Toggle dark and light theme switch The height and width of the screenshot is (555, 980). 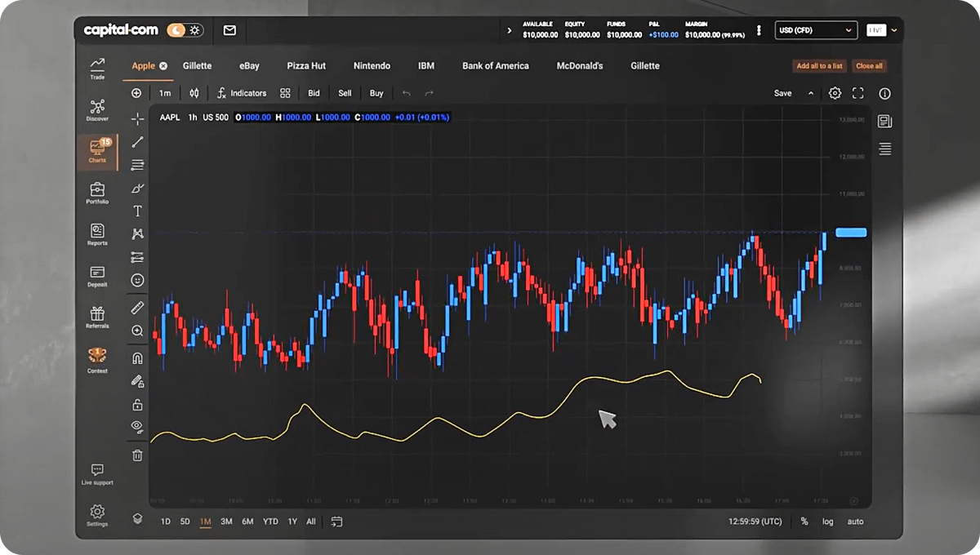(x=185, y=30)
